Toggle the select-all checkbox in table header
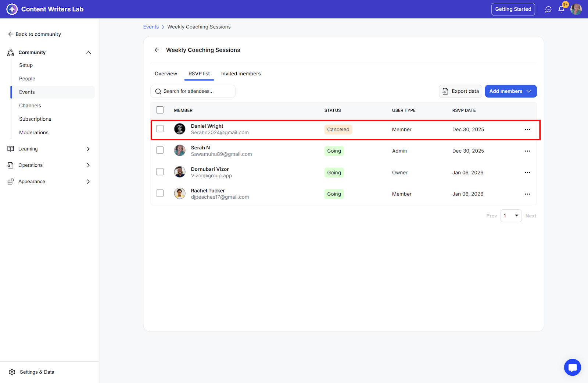Viewport: 588px width, 383px height. coord(160,110)
